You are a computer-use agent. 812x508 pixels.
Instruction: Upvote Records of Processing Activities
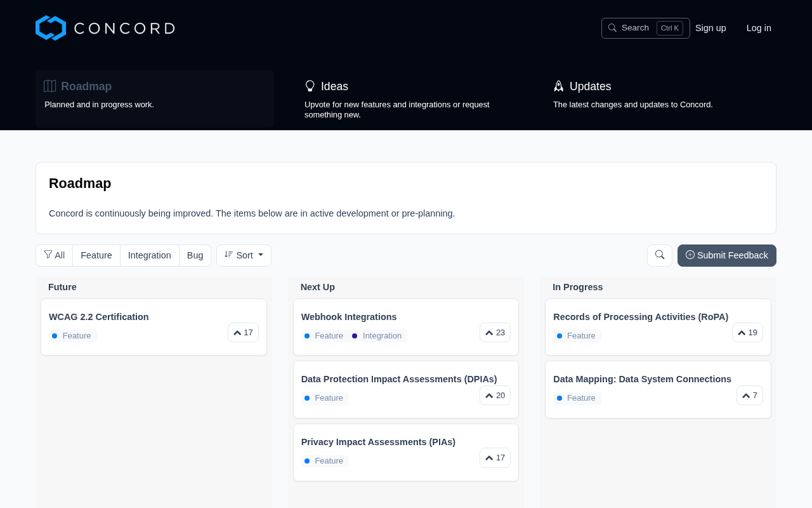[x=747, y=333]
